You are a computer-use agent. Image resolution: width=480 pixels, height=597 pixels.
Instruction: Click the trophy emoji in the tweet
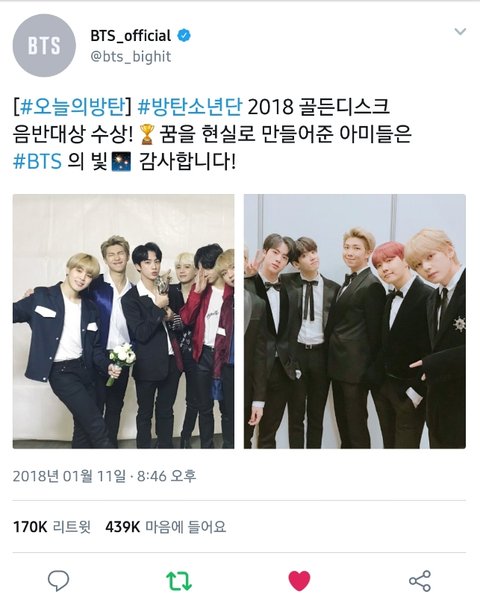coord(147,135)
